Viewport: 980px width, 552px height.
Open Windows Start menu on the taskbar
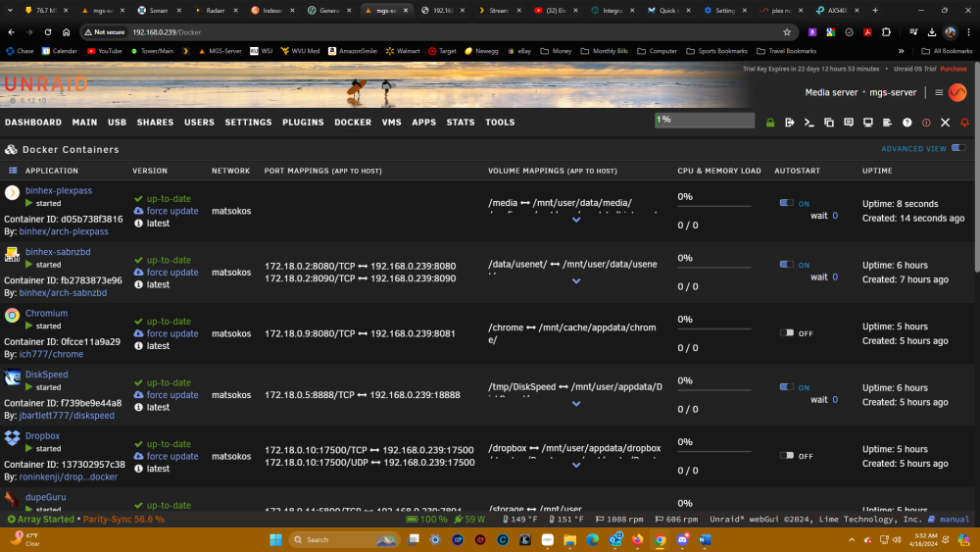[x=275, y=539]
